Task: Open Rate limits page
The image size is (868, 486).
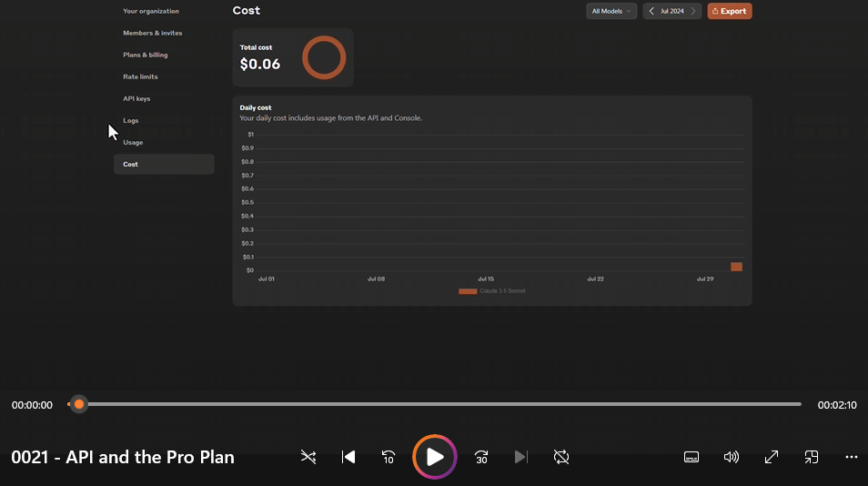Action: click(x=141, y=77)
